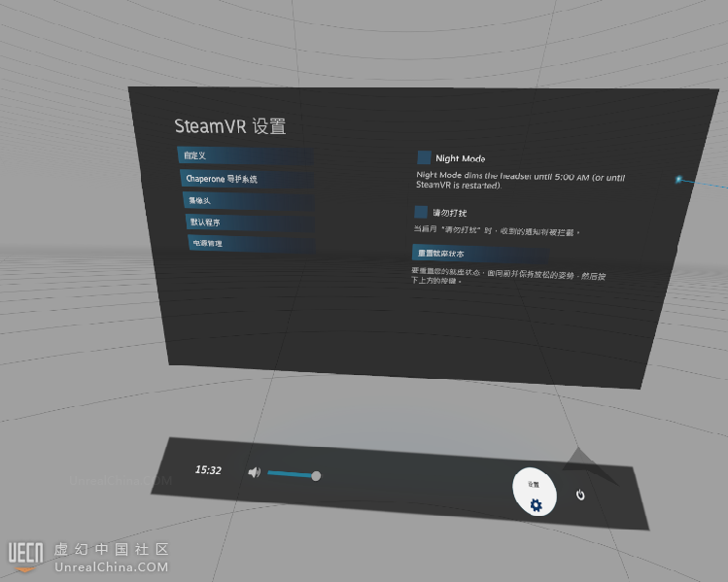Toggle the 请勿打扰 checkbox
The height and width of the screenshot is (582, 728).
421,212
